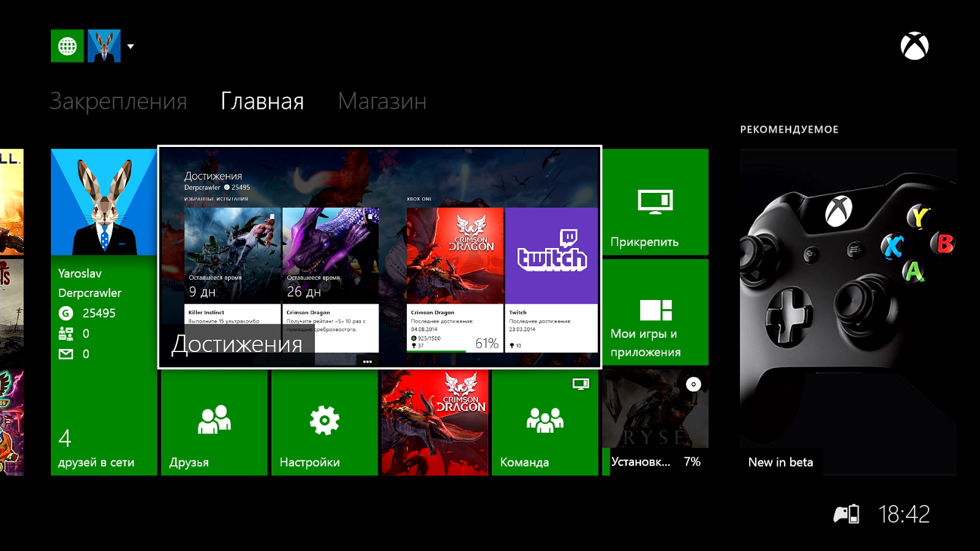980x551 pixels.
Task: Expand the profile dropdown arrow beside avatar
Action: (130, 46)
